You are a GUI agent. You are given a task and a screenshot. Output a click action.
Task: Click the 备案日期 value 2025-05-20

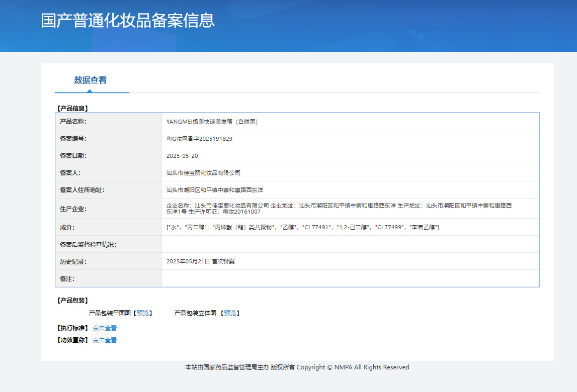pos(182,156)
